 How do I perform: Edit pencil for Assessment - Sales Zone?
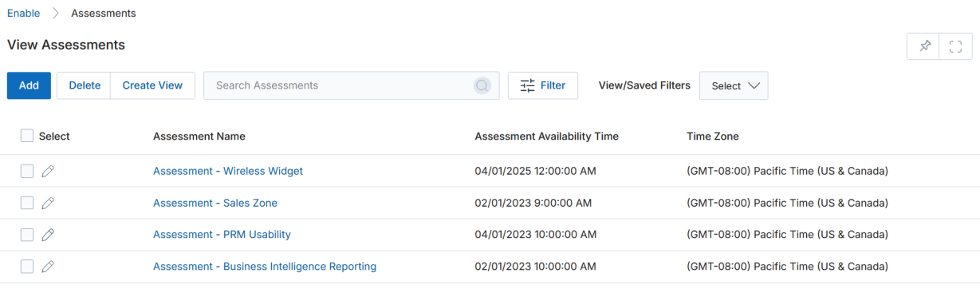(48, 203)
